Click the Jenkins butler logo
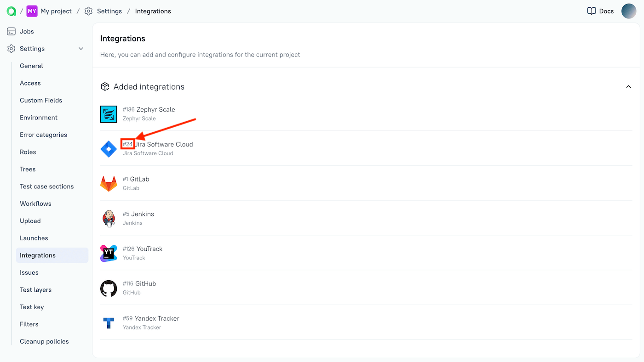Image resolution: width=644 pixels, height=362 pixels. click(109, 218)
